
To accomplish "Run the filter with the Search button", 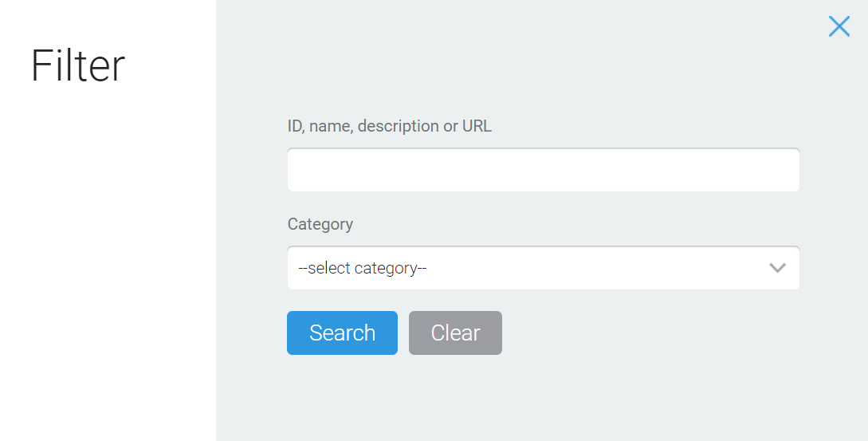I will [342, 333].
